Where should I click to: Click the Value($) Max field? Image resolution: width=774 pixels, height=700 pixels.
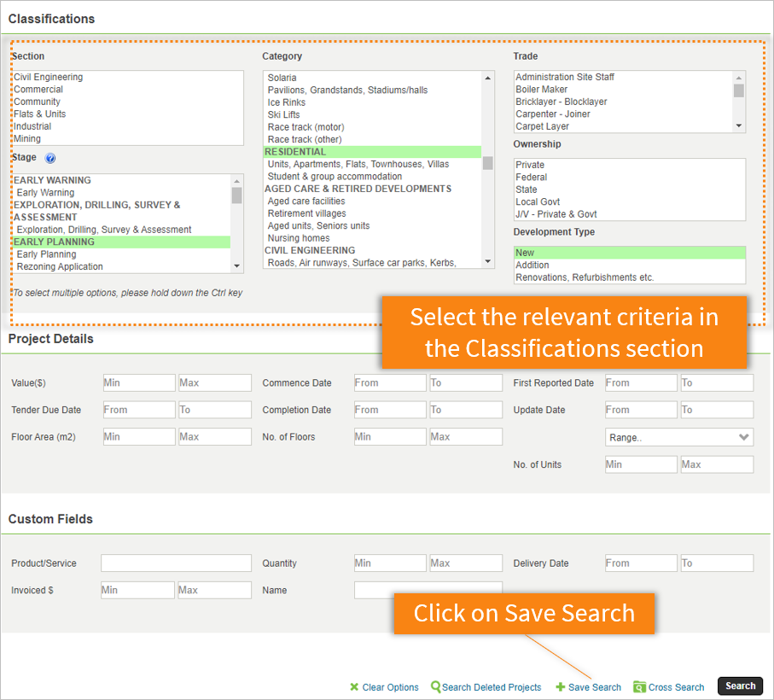point(215,383)
